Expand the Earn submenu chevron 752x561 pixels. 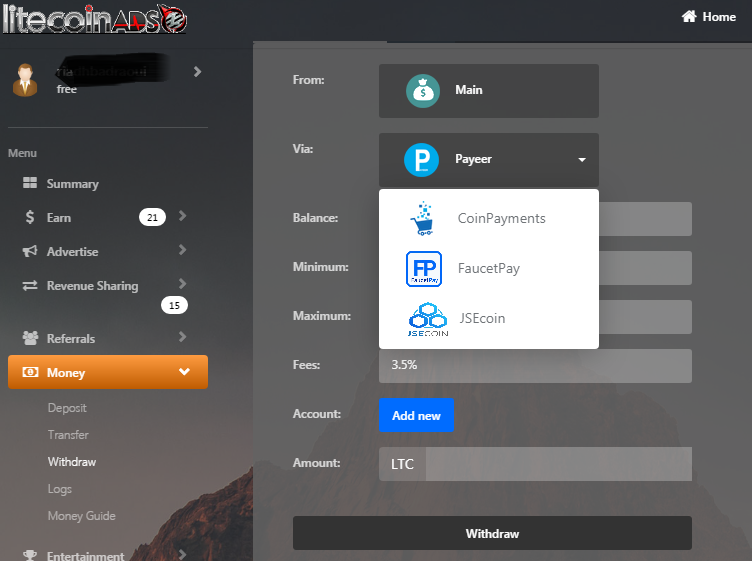tap(182, 216)
